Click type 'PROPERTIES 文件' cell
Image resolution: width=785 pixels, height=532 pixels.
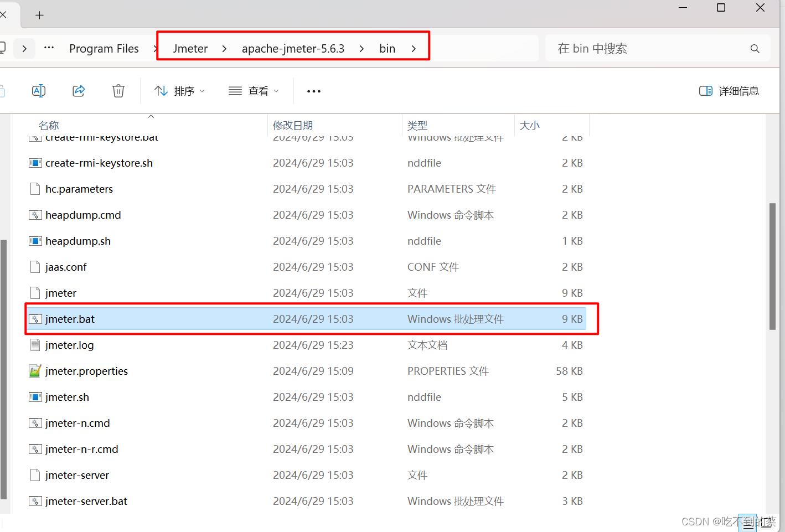click(448, 371)
